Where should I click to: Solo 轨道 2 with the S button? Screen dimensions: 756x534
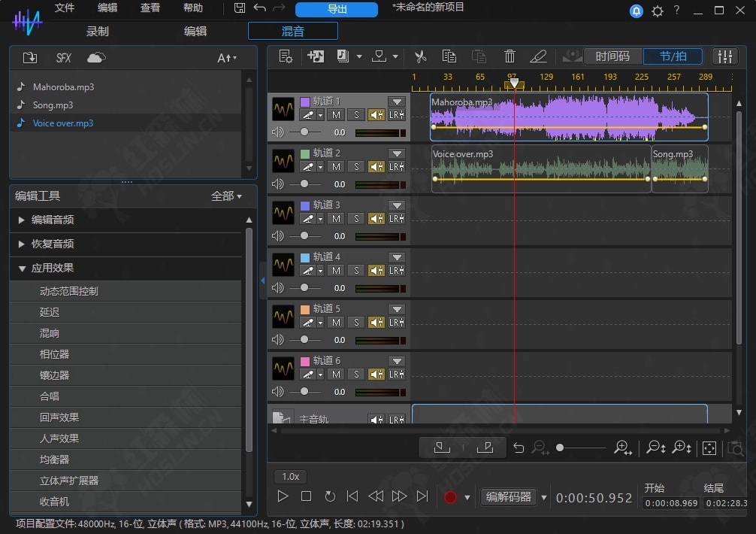(355, 167)
